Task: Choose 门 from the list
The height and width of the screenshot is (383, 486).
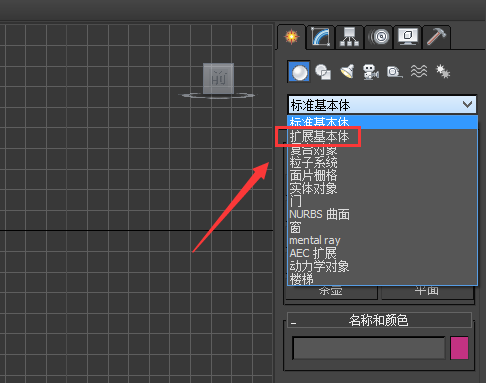Action: 382,201
